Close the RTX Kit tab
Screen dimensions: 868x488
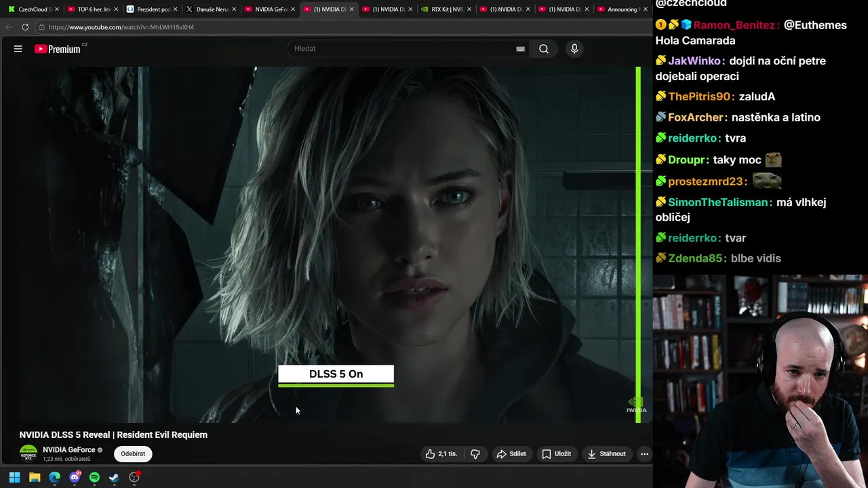point(469,9)
